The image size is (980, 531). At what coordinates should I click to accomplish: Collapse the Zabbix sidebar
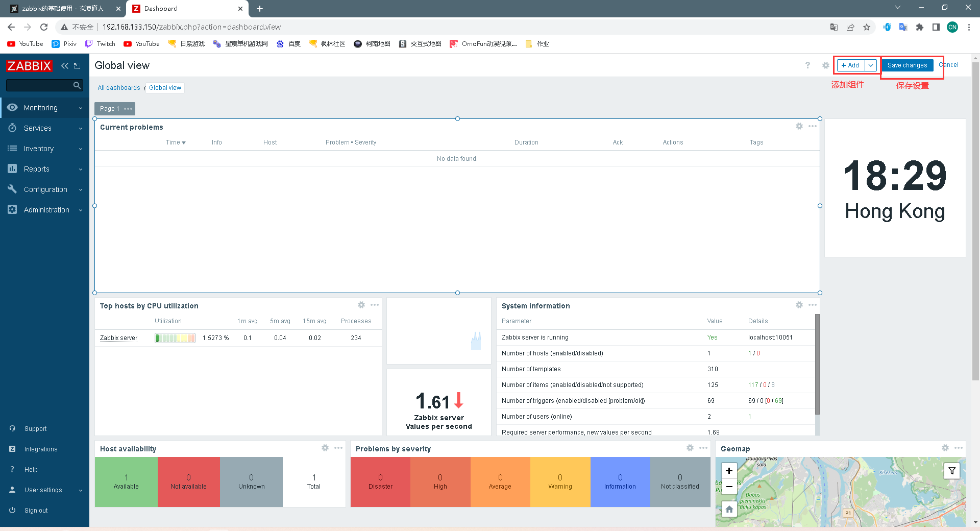click(x=64, y=65)
